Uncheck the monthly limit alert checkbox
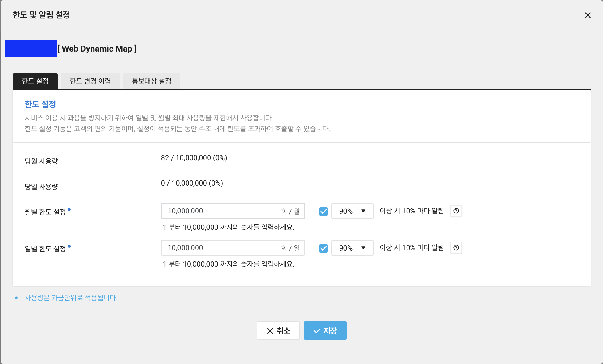This screenshot has height=364, width=603. click(x=323, y=211)
